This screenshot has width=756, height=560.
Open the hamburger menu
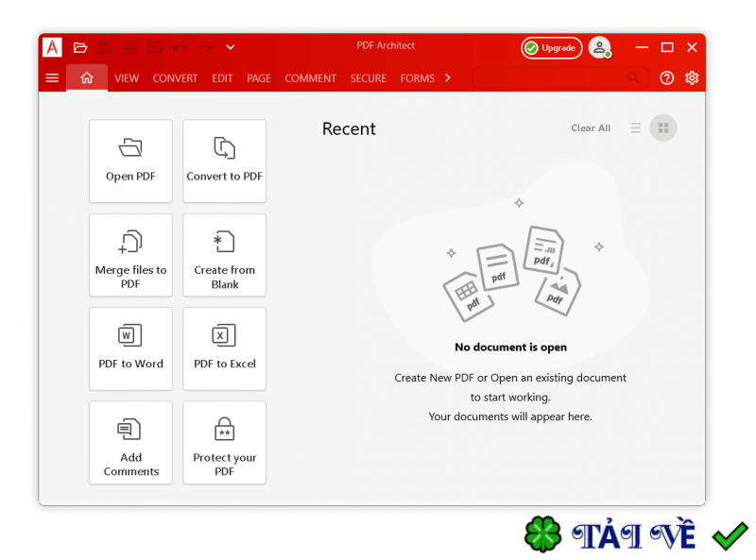pos(52,78)
